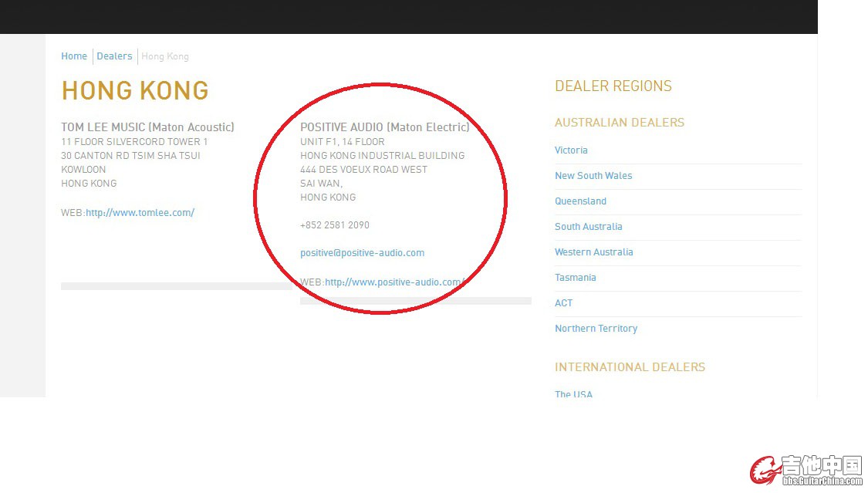Select New South Wales dealer region
Viewport: 868px width, 493px height.
tap(593, 175)
